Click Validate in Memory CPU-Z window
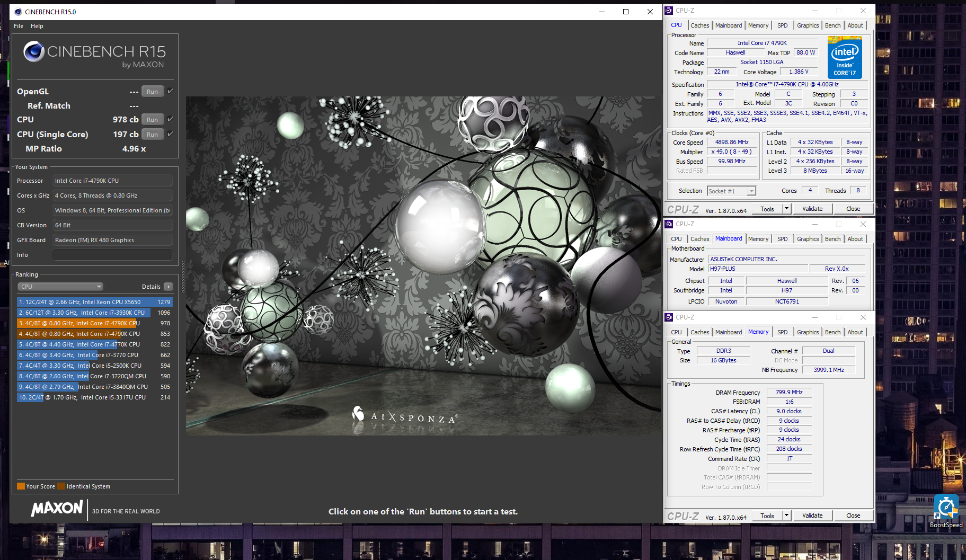966x560 pixels. click(x=812, y=515)
